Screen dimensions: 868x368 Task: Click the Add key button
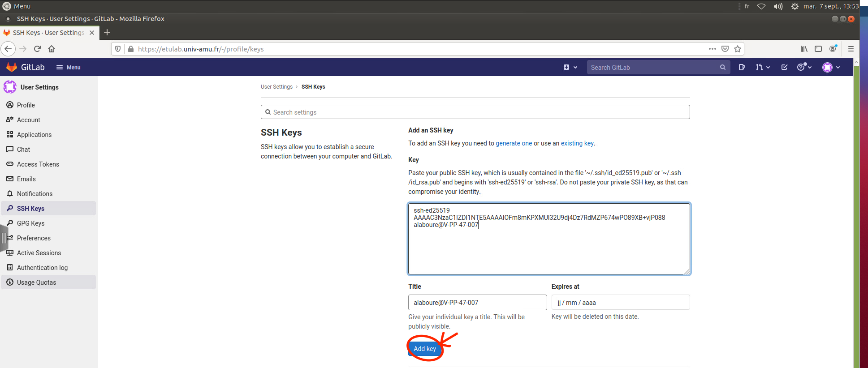click(424, 348)
